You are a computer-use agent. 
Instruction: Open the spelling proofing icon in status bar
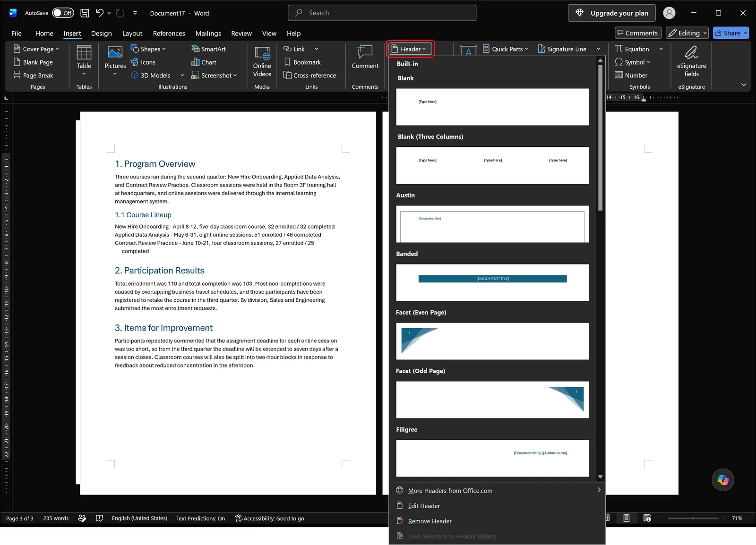coord(99,519)
